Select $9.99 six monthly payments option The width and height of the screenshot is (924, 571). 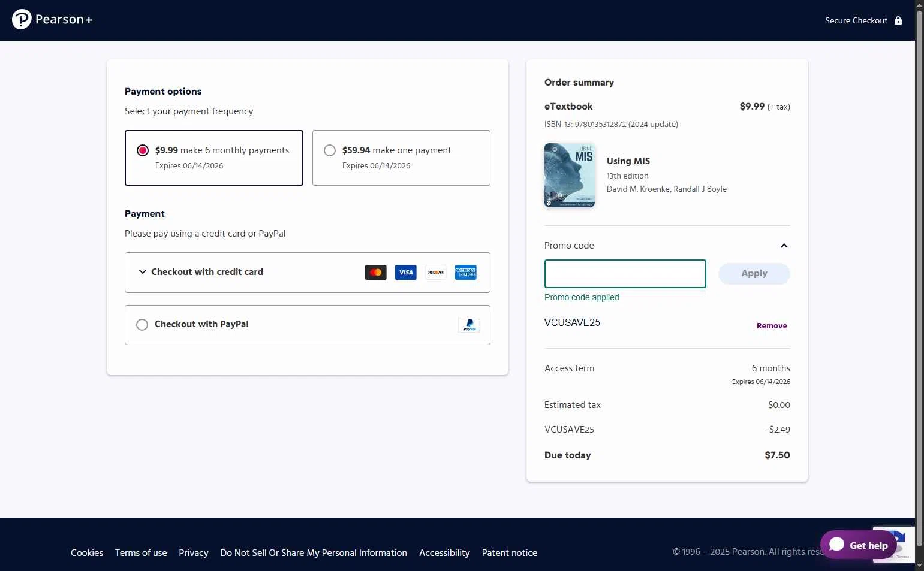[214, 158]
